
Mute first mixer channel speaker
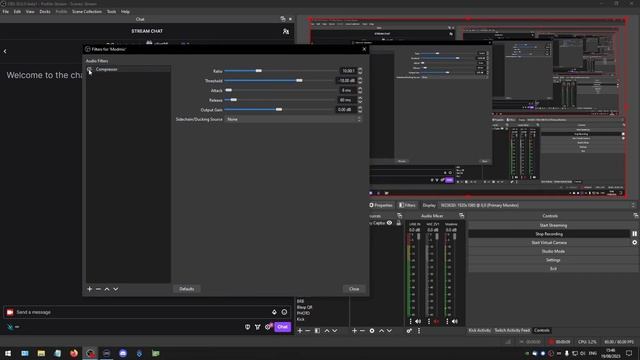tap(418, 322)
